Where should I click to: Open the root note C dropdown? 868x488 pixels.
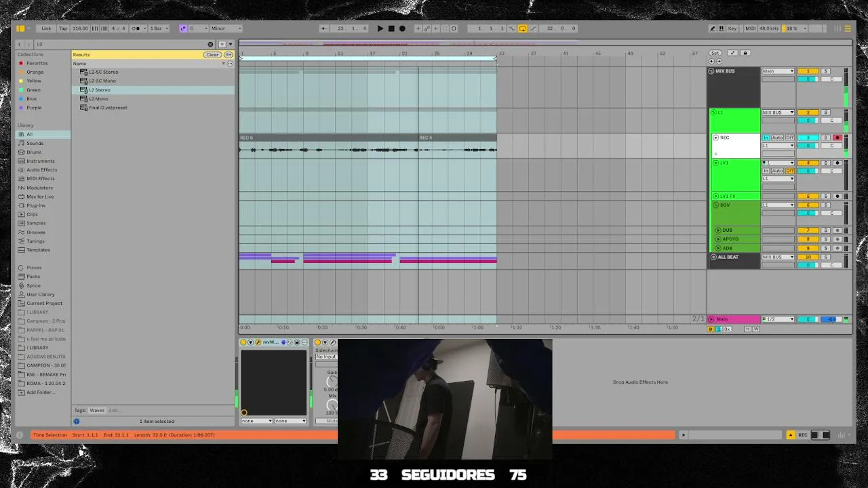(x=198, y=28)
